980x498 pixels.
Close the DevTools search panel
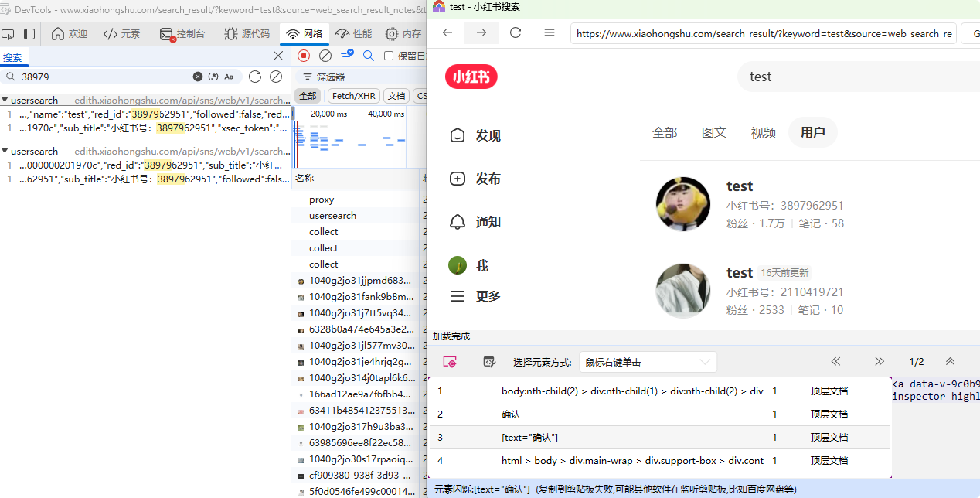tap(278, 56)
